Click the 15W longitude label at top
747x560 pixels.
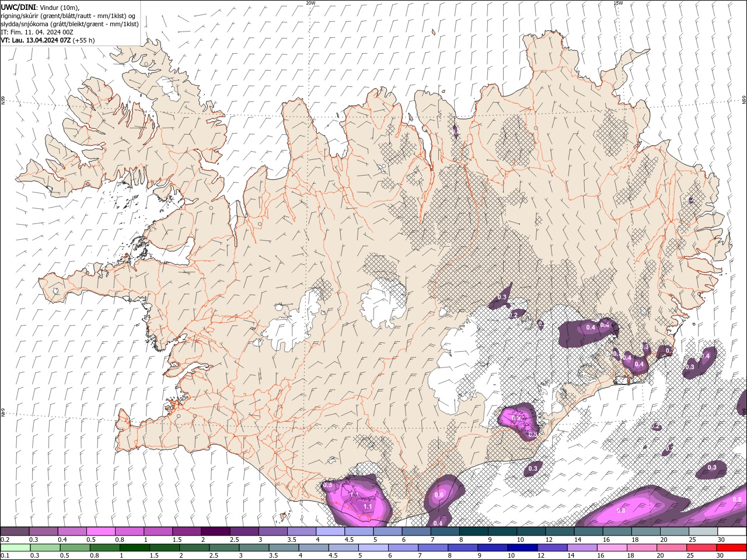tap(619, 3)
